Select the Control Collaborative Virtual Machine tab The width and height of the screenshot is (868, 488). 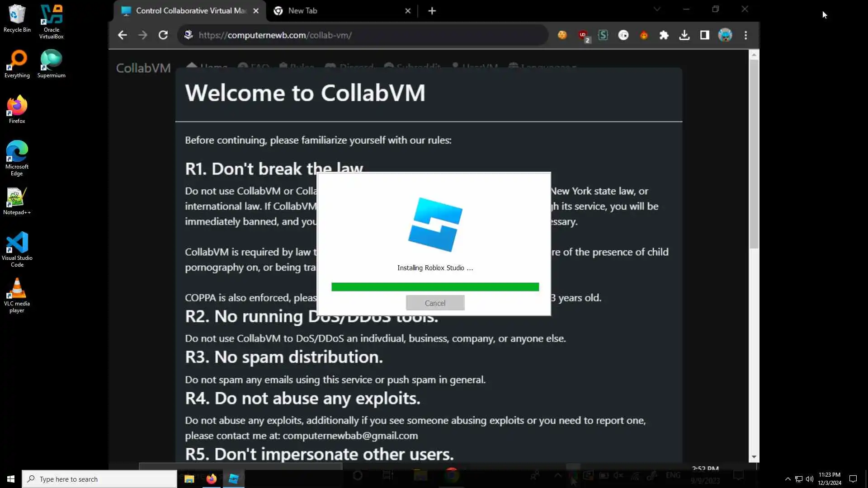click(x=190, y=11)
